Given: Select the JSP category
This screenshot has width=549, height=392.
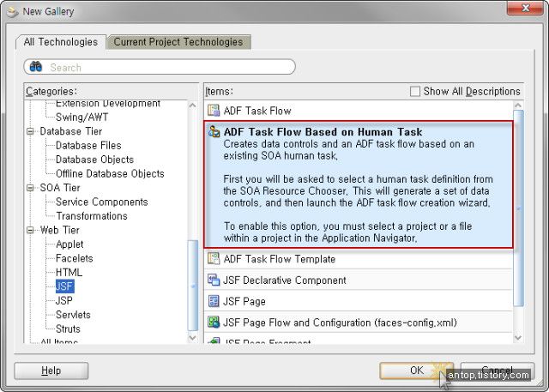Looking at the screenshot, I should click(64, 301).
